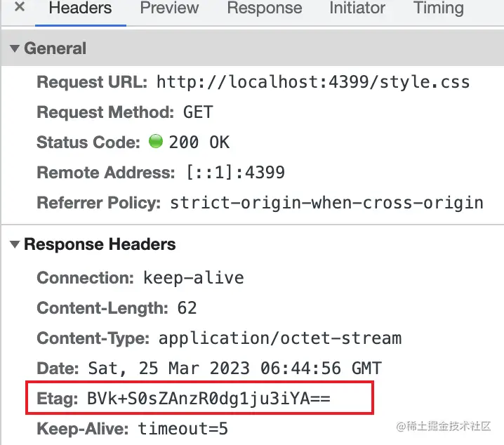The image size is (504, 445).
Task: Click the Content-Type application/octet-stream value
Action: click(280, 338)
